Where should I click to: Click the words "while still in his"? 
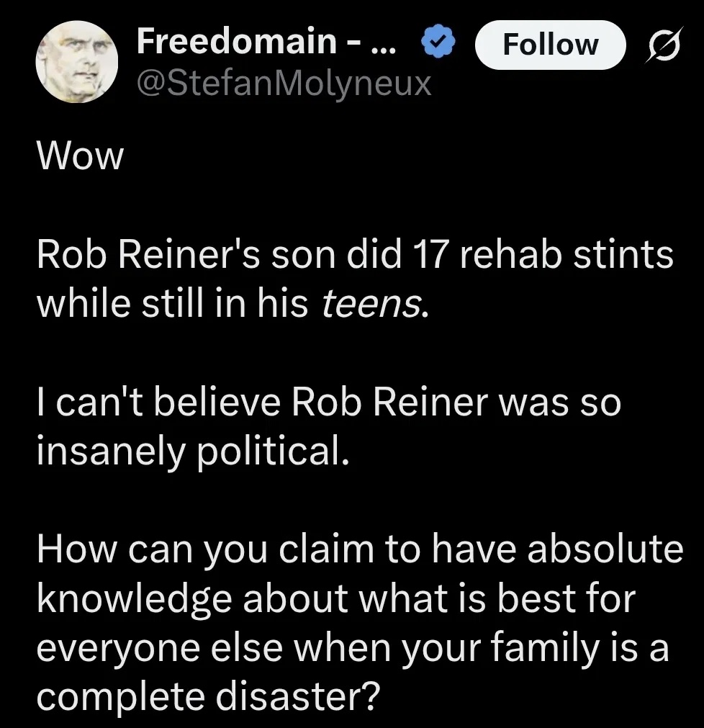(173, 306)
